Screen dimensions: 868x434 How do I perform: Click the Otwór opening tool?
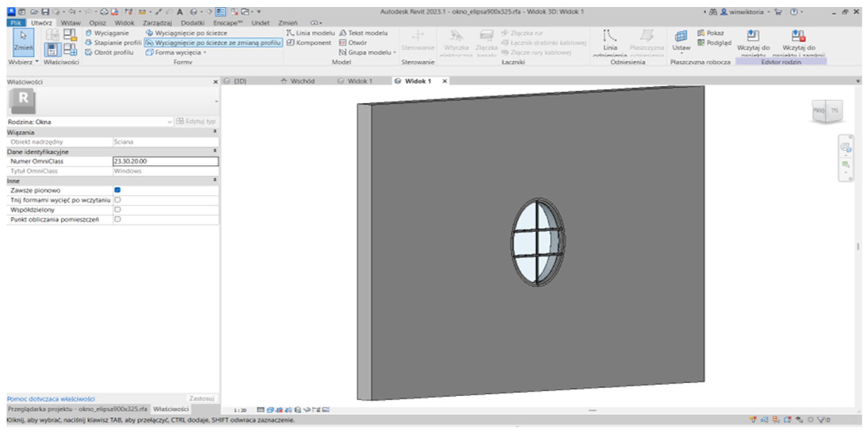[x=357, y=43]
